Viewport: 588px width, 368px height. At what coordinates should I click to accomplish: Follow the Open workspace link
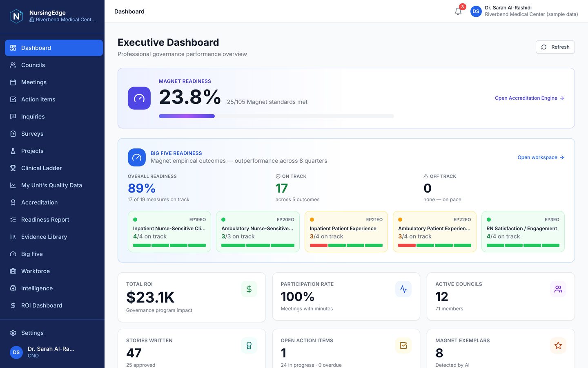point(541,157)
